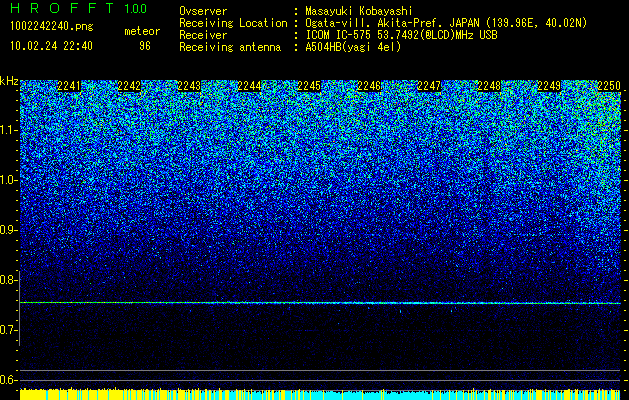Click the 2249 time marker
This screenshot has width=629, height=400.
point(549,86)
